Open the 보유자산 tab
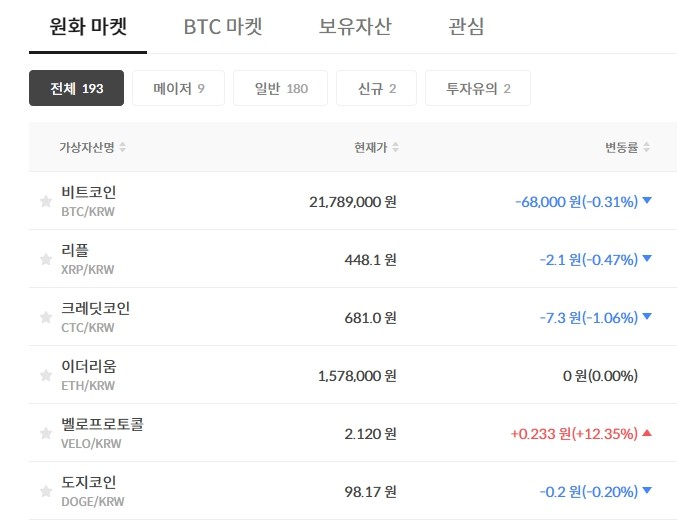Image resolution: width=677 pixels, height=525 pixels. pos(355,27)
